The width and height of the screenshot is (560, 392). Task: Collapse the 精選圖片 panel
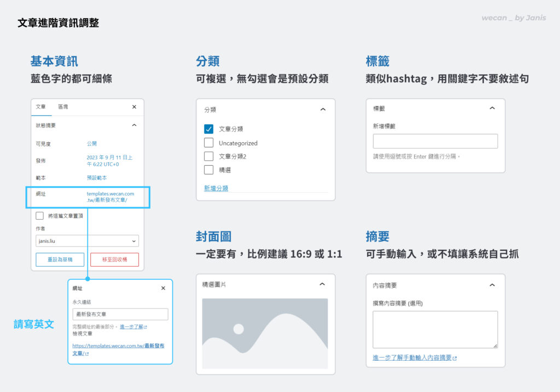coord(322,284)
